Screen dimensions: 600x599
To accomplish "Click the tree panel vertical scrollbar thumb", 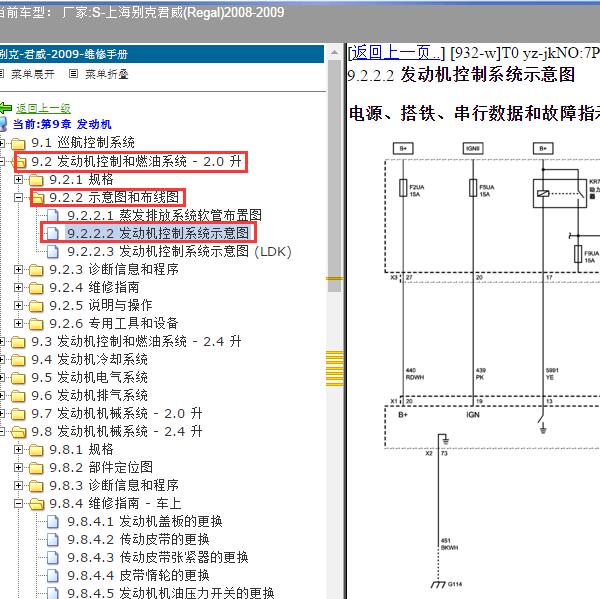I will point(334,176).
